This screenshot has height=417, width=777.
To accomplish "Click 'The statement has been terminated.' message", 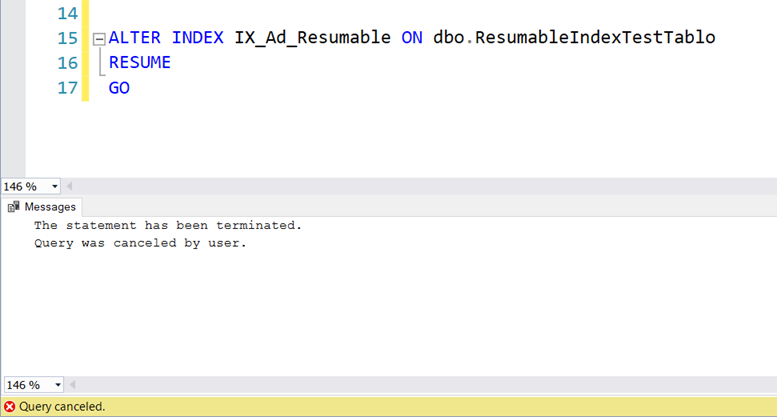I will coord(168,225).
